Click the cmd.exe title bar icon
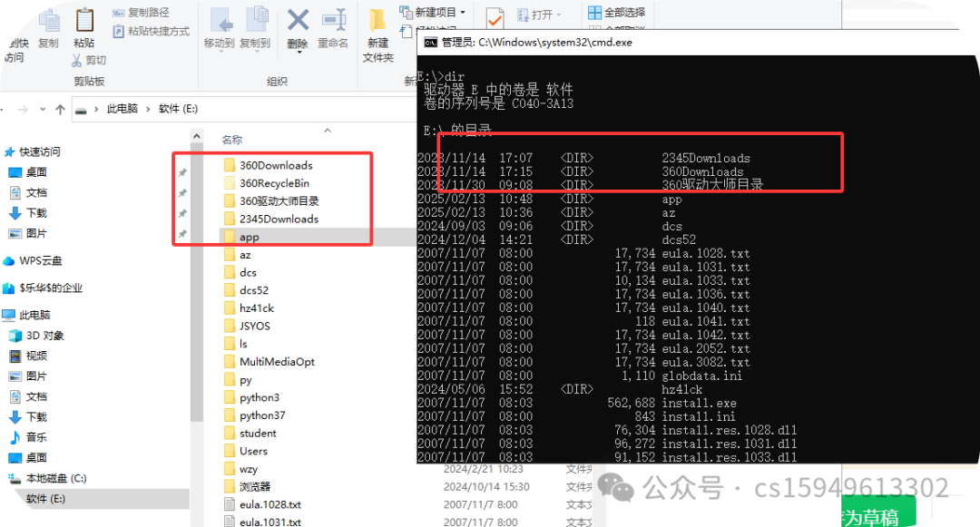The width and height of the screenshot is (980, 527). (430, 43)
